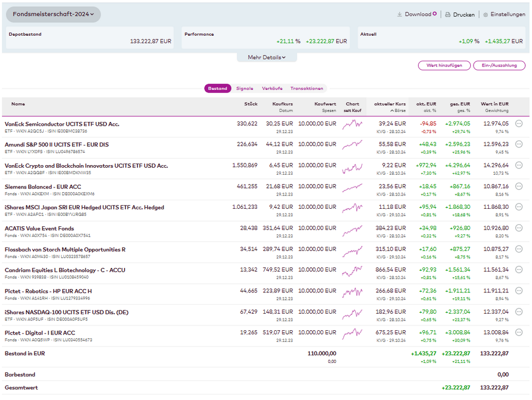Screen dimensions: 532x400
Task: Open Amundi S&P 500 II UCITS ETF link
Action: [56, 144]
